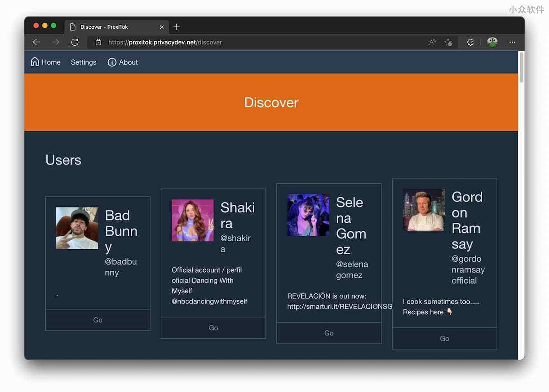
Task: Click the @shakira username text
Action: click(235, 243)
